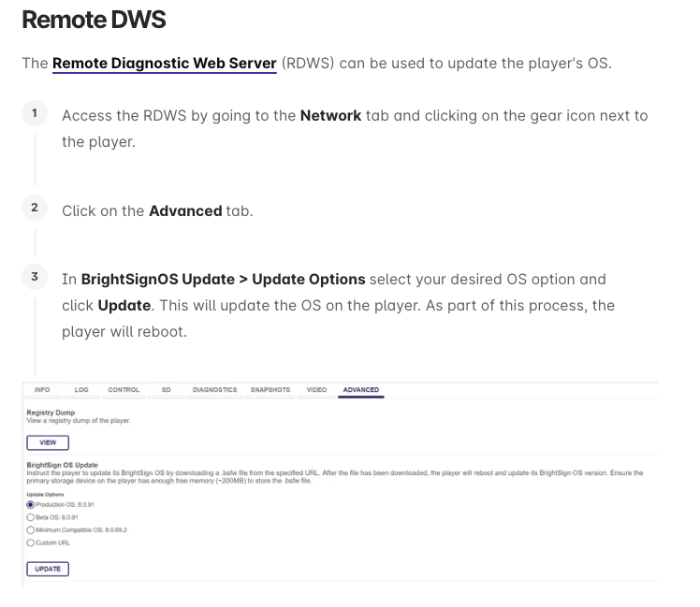Screen dimensions: 700x607
Task: Choose the Custom URL radio option
Action: [x=30, y=542]
